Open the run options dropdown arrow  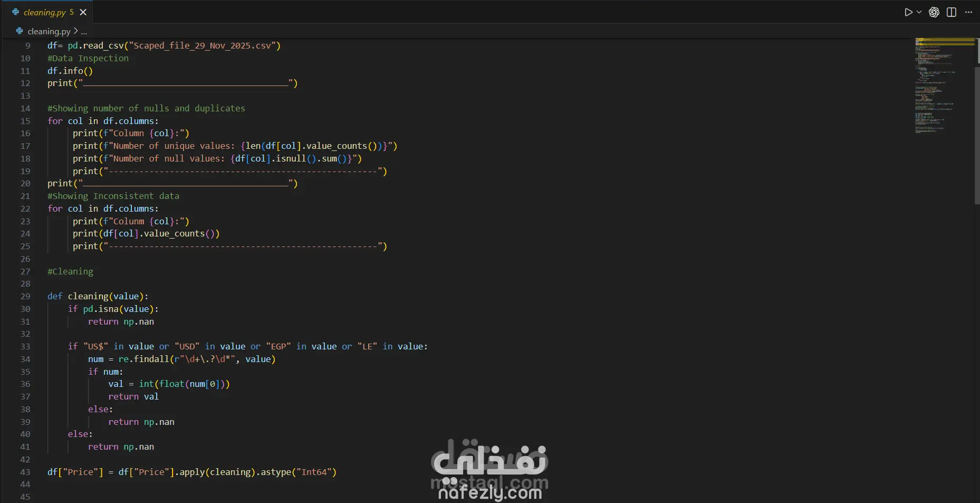(919, 12)
